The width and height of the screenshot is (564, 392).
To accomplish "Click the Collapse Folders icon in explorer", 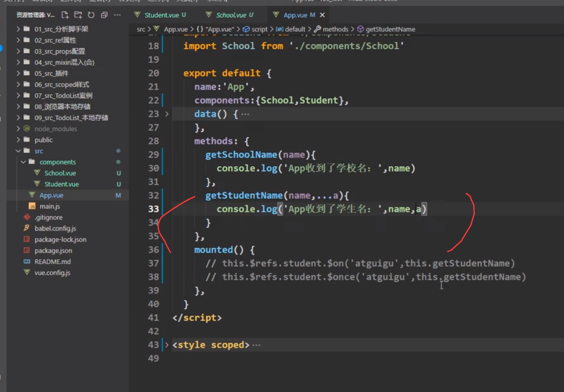I will [x=104, y=15].
